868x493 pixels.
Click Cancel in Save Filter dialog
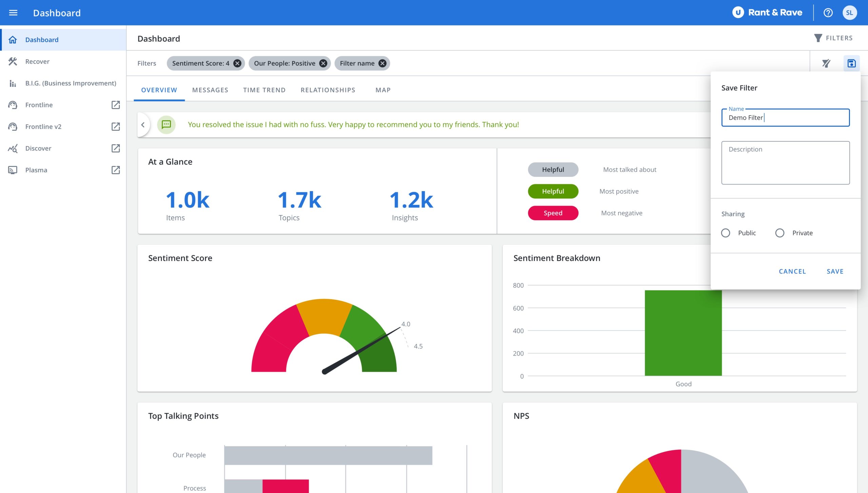point(792,271)
